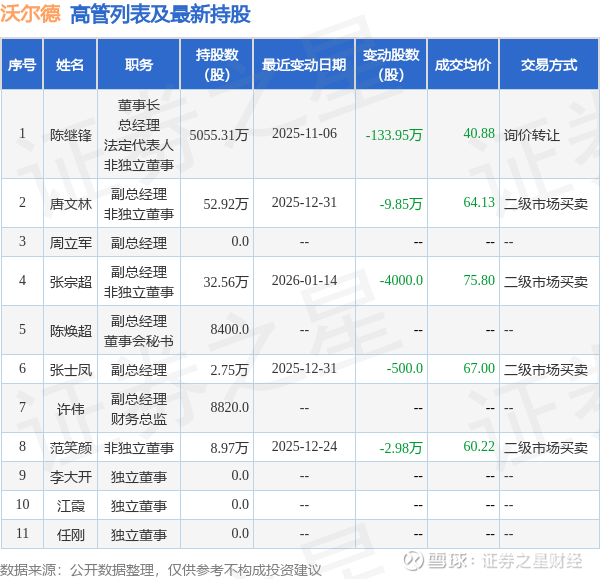This screenshot has width=600, height=579.
Task: Click 二级市场买卖 in 张士凤 row
Action: [x=546, y=370]
